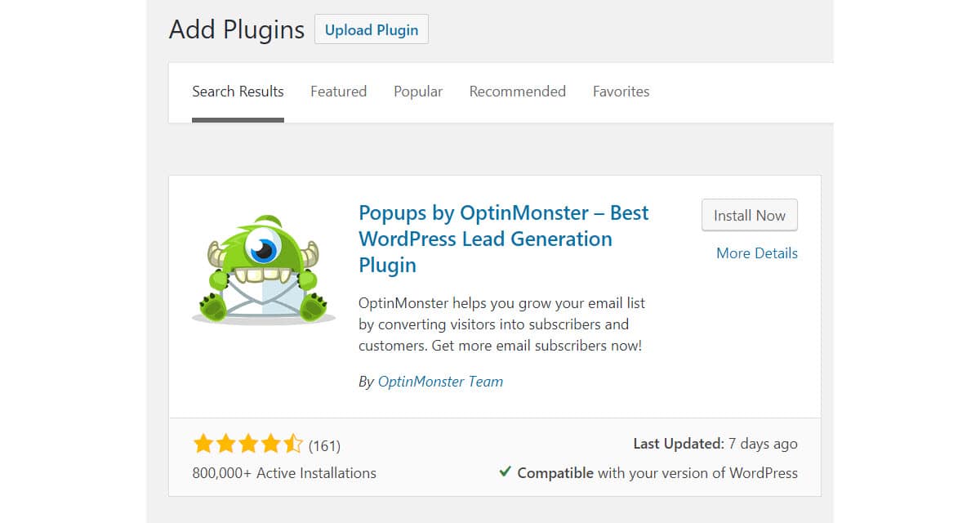
Task: Click the Add Plugins page heading
Action: (237, 30)
